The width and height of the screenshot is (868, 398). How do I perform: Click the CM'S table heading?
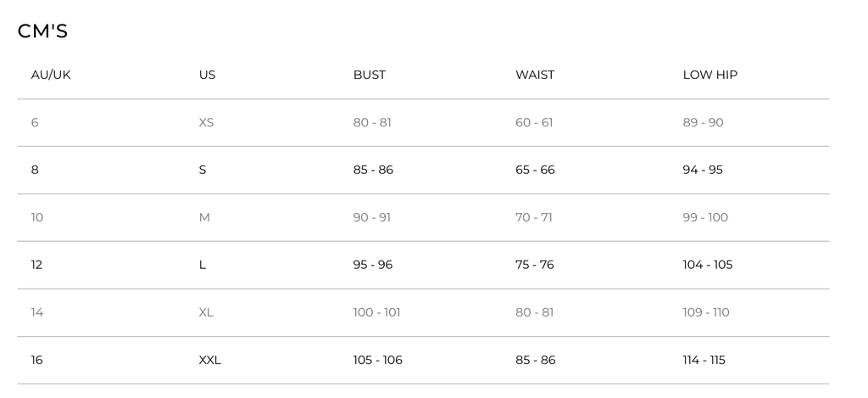[42, 31]
